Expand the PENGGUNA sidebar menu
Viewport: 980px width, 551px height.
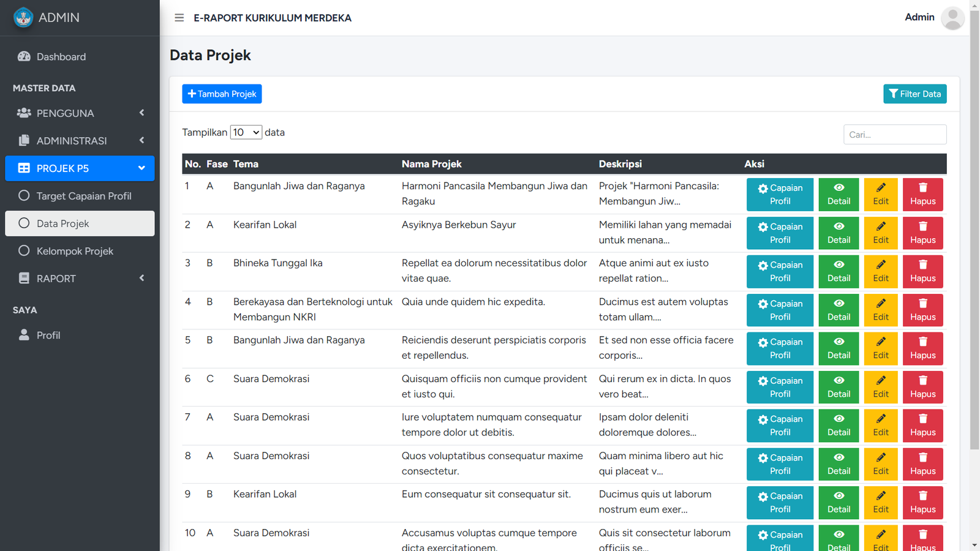80,113
